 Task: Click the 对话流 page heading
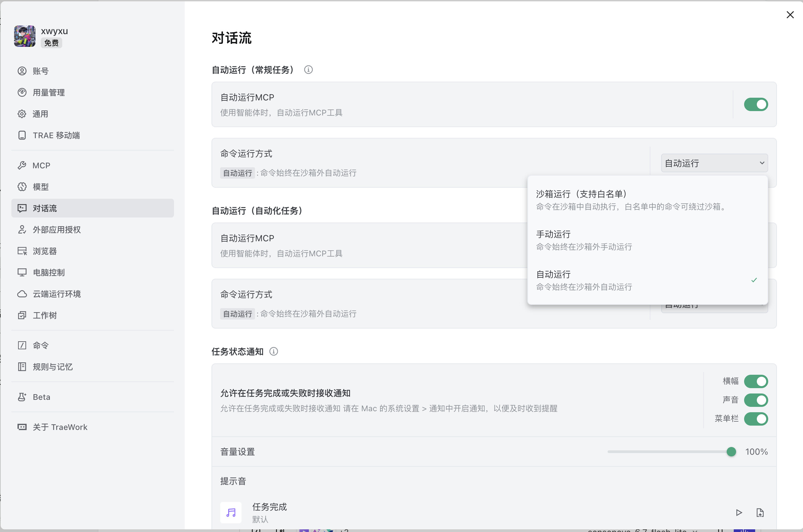click(x=232, y=38)
